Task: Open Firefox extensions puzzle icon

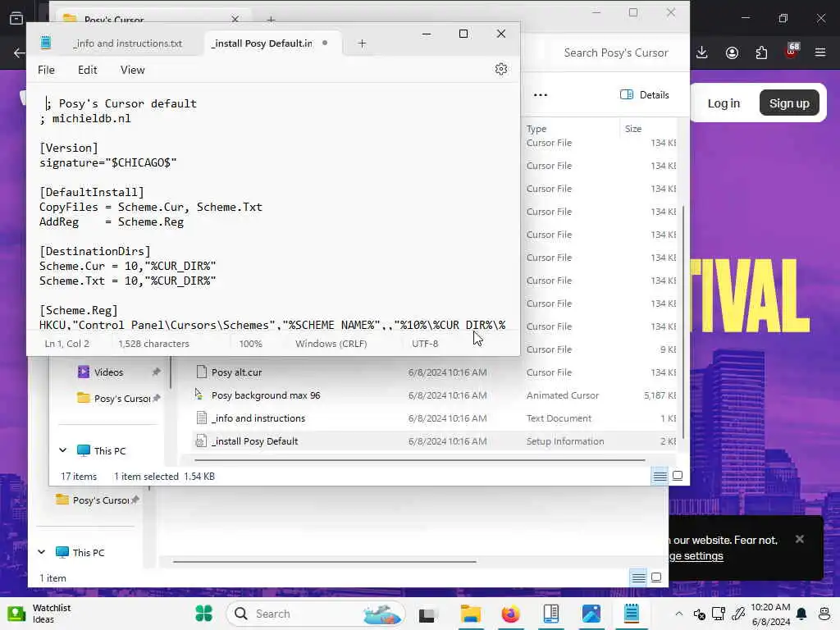Action: [761, 52]
